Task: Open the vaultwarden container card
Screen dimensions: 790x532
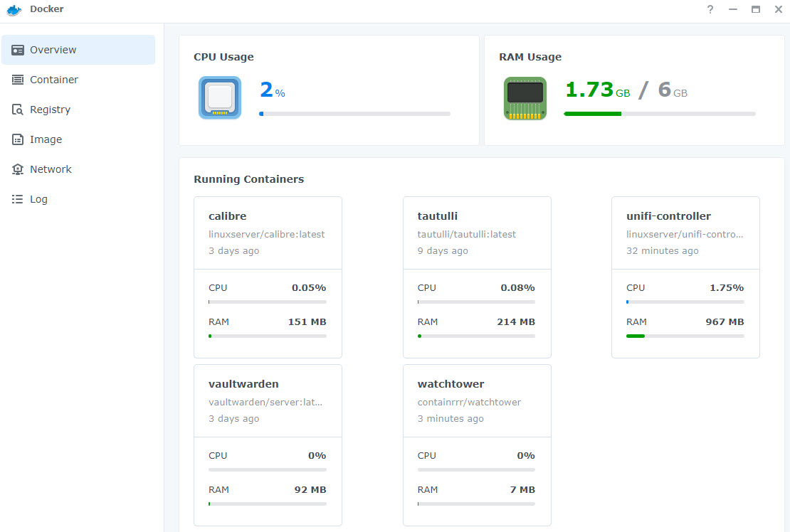Action: tap(268, 445)
